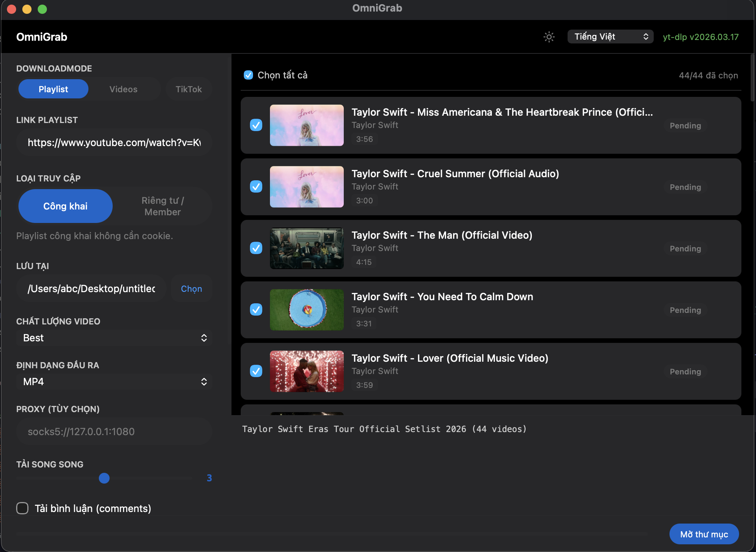The width and height of the screenshot is (756, 552).
Task: Uncheck The Man (Official Video)
Action: tap(256, 248)
